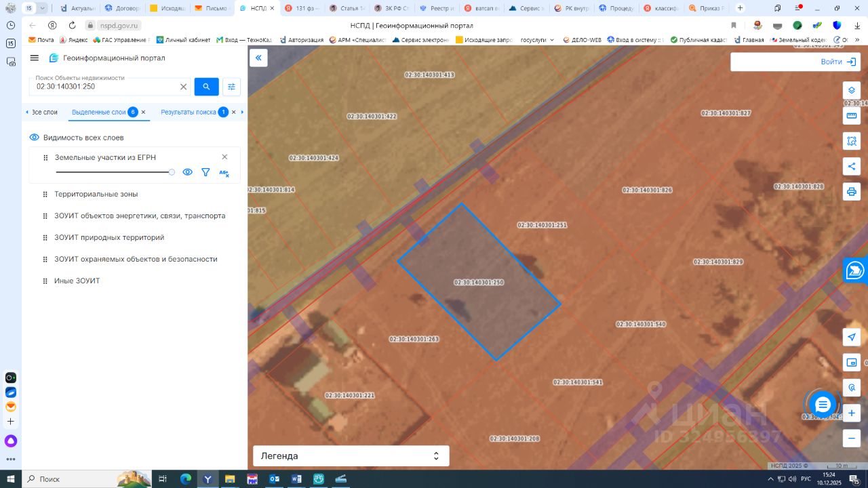
Task: Activate the area selection tool
Action: click(852, 141)
